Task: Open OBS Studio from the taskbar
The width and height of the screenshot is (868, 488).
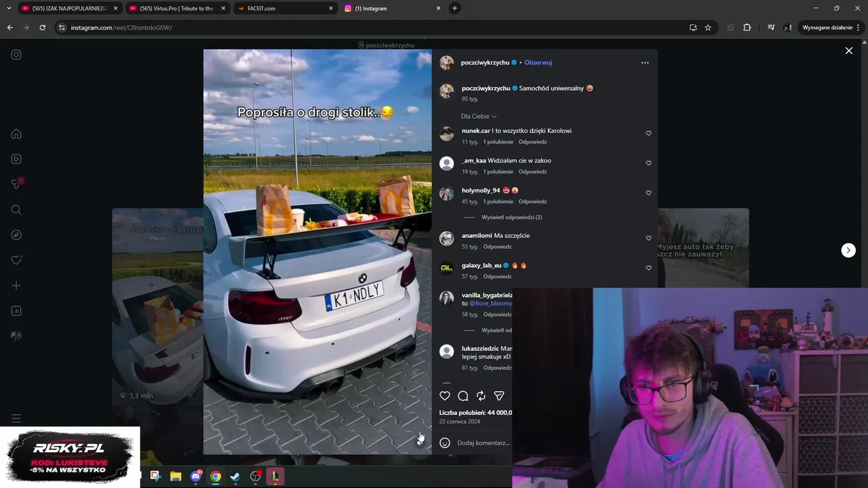Action: 255,476
